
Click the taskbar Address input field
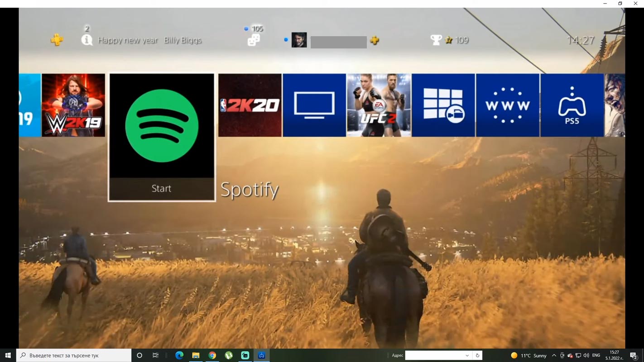coord(435,355)
